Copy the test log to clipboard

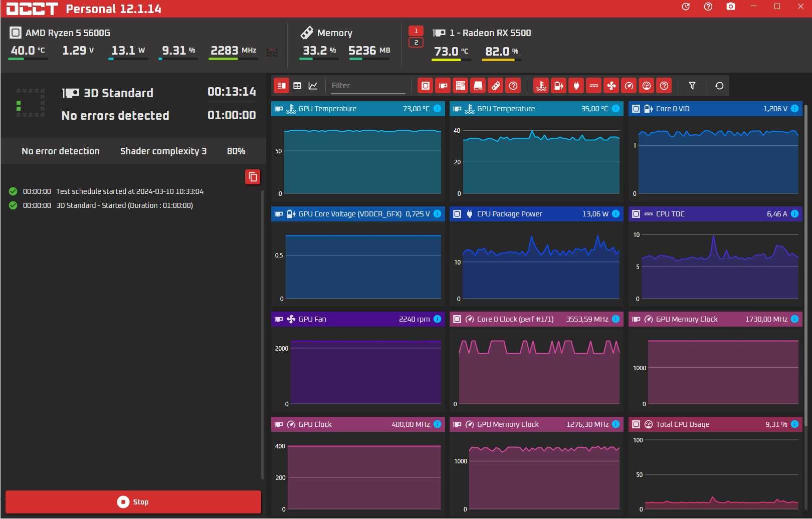253,177
